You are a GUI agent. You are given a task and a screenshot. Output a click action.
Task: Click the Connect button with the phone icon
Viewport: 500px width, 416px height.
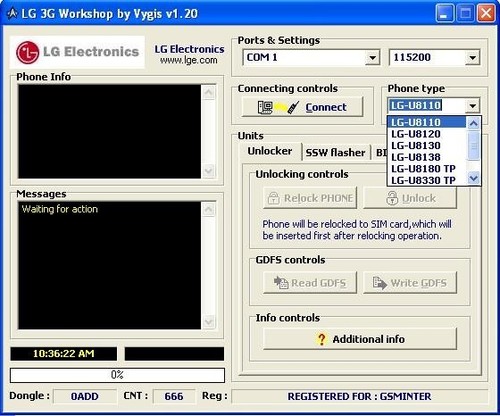(302, 107)
